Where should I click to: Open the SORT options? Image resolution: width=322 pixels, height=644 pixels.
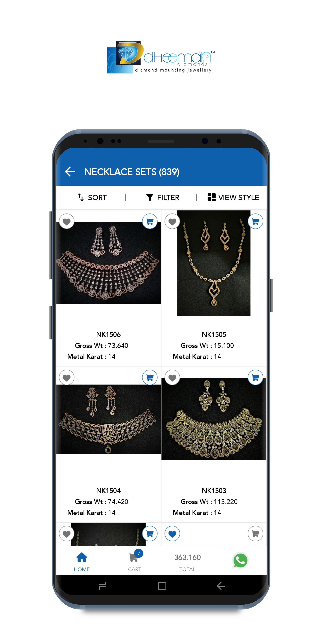pyautogui.click(x=92, y=198)
